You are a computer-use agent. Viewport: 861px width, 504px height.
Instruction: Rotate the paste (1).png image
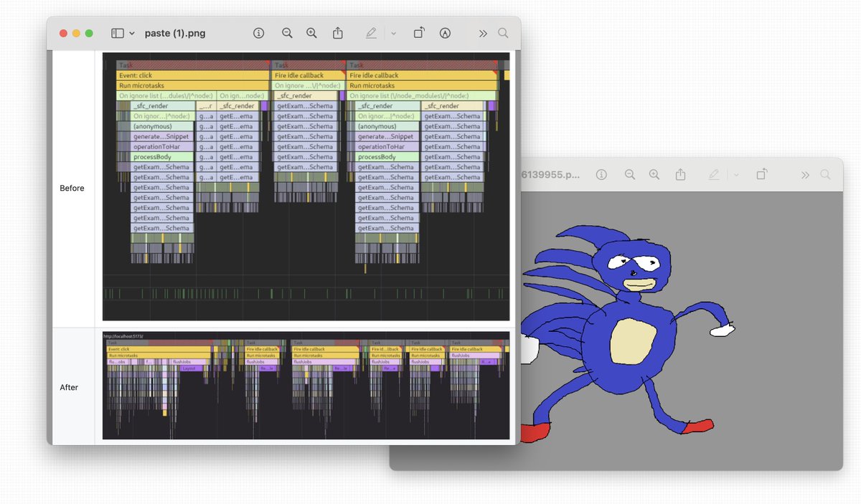[x=419, y=33]
